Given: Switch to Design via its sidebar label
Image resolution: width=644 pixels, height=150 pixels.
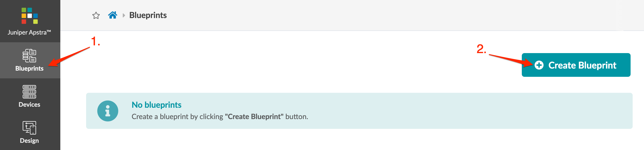Looking at the screenshot, I should tap(29, 141).
